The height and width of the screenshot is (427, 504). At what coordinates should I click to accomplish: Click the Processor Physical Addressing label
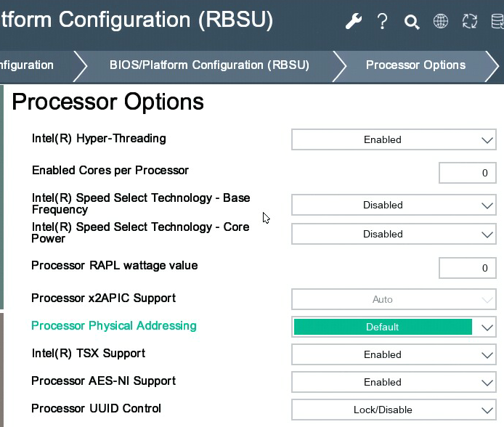coord(114,326)
